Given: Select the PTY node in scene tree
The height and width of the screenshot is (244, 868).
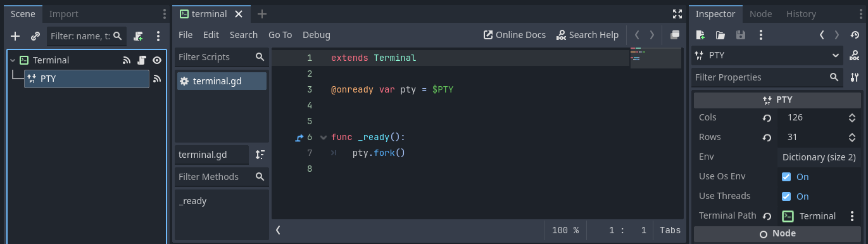Looking at the screenshot, I should tap(87, 79).
